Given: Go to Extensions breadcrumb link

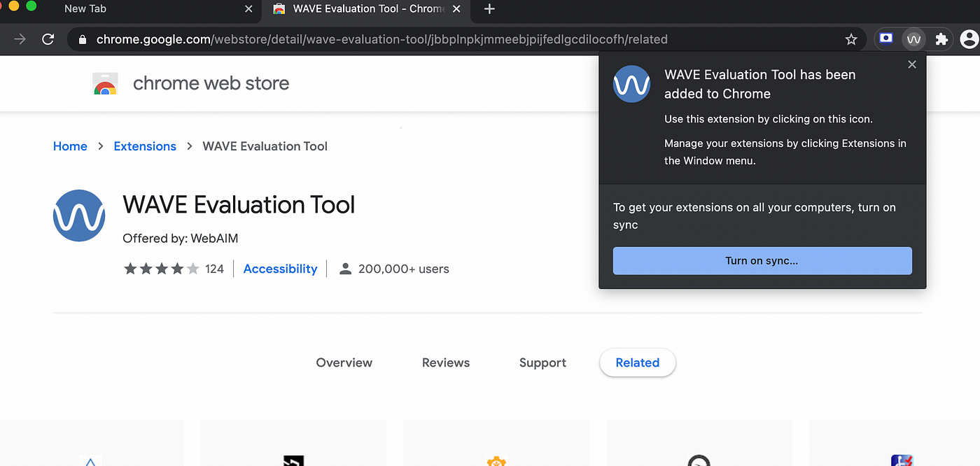Looking at the screenshot, I should point(145,146).
